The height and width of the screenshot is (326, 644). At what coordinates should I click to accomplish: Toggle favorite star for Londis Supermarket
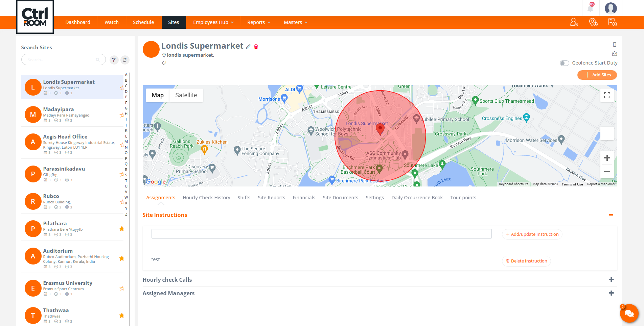pyautogui.click(x=122, y=88)
